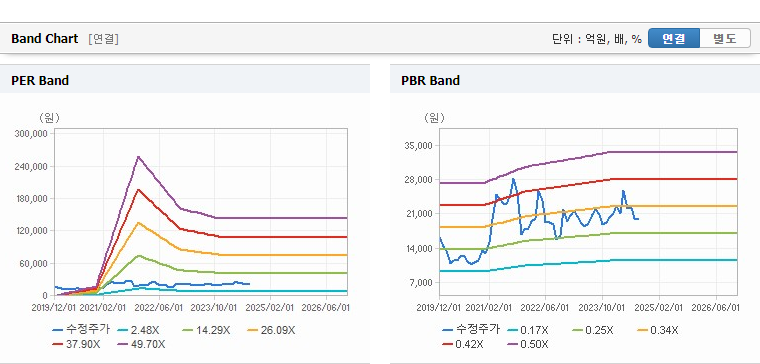
Task: Toggle the 0.25X legend entry
Action: pyautogui.click(x=593, y=331)
